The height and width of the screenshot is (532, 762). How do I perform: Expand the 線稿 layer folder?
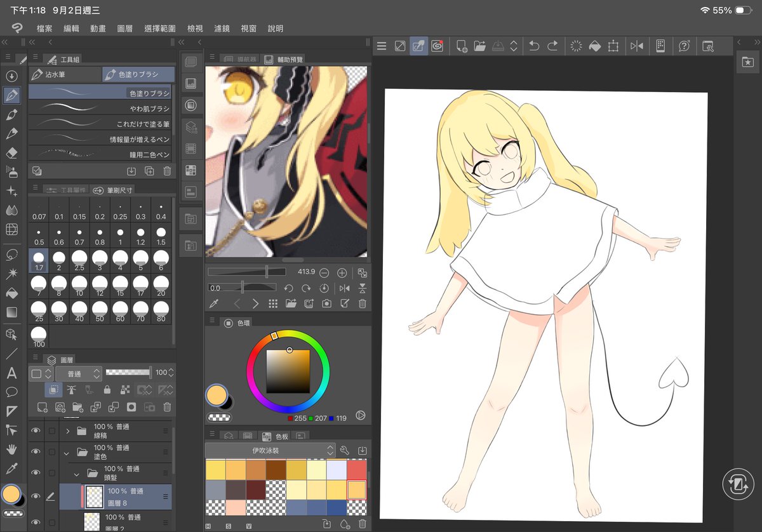pos(67,431)
